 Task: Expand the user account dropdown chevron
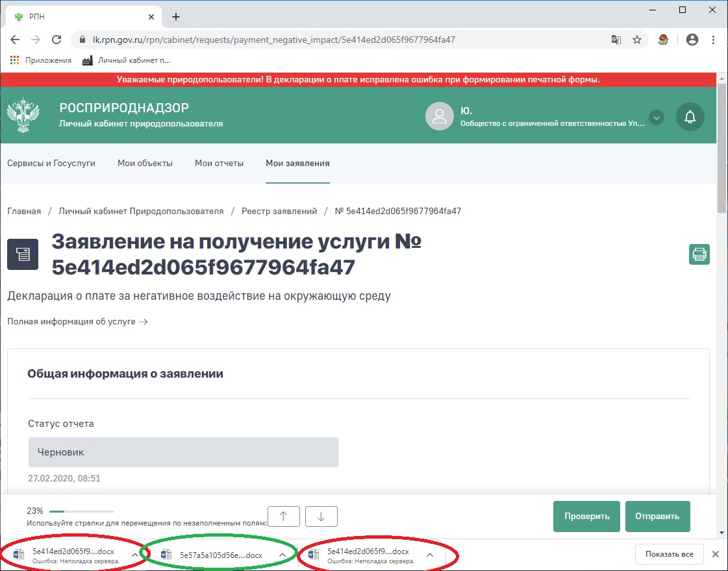tap(657, 118)
